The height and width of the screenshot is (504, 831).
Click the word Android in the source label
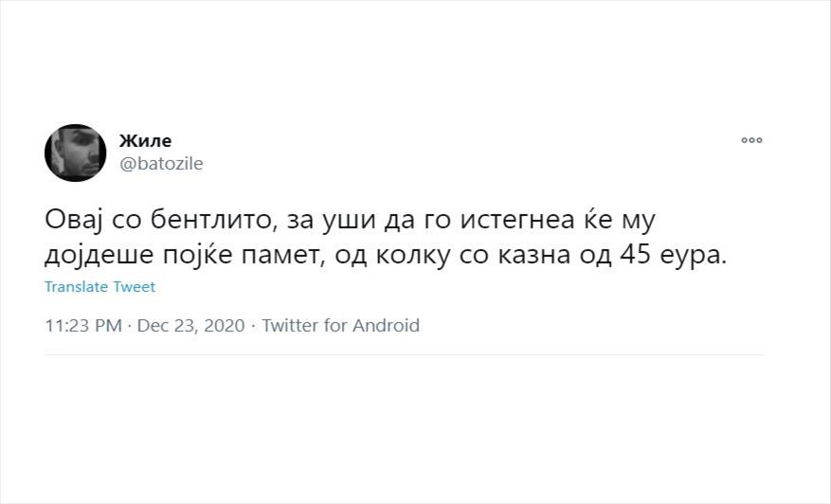coord(386,325)
